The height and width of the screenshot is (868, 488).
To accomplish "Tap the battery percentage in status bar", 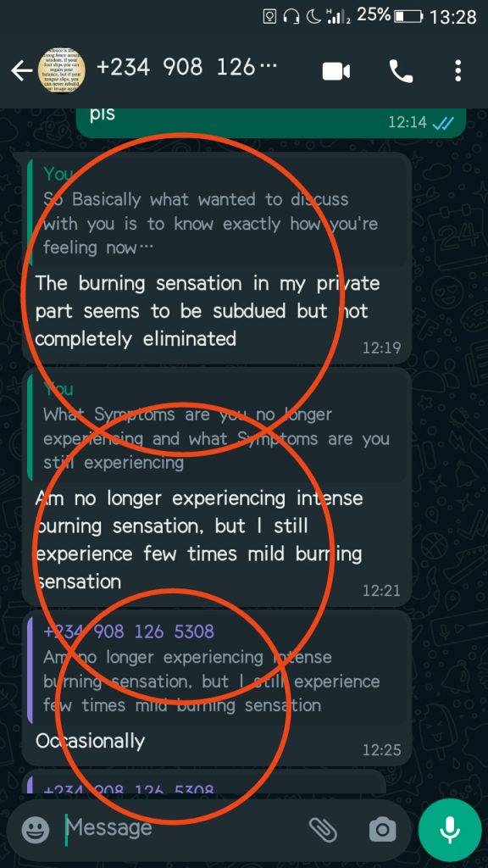I will coord(374,15).
